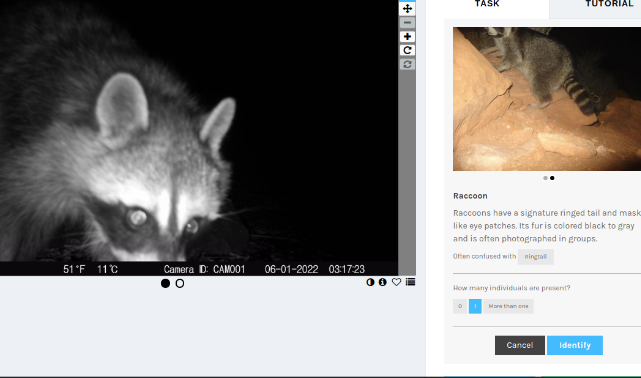Confirm with the Identify button
The width and height of the screenshot is (641, 378).
(575, 345)
